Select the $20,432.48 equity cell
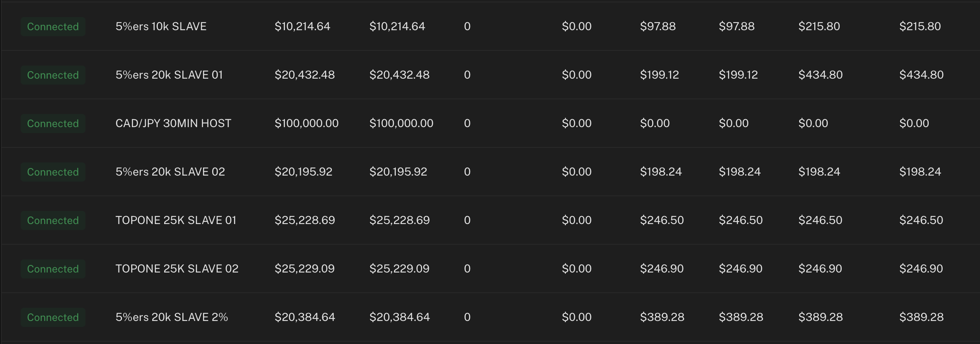This screenshot has height=344, width=980. (x=399, y=75)
